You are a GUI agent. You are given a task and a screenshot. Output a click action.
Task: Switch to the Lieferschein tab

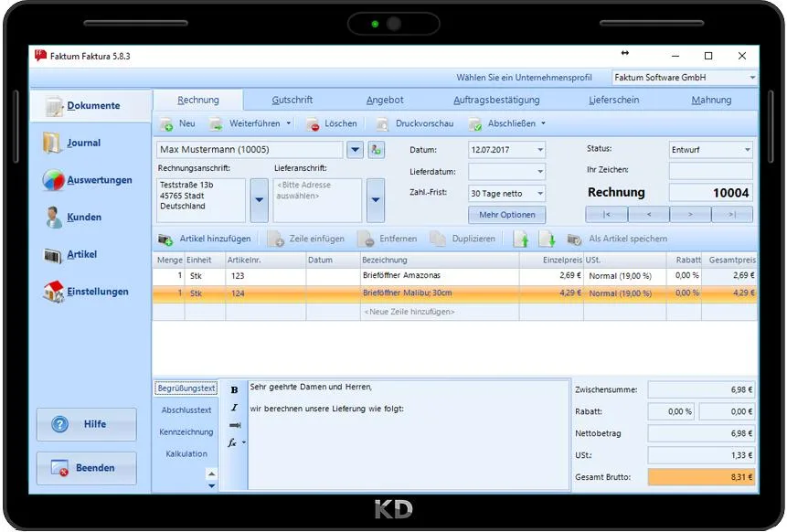(614, 101)
